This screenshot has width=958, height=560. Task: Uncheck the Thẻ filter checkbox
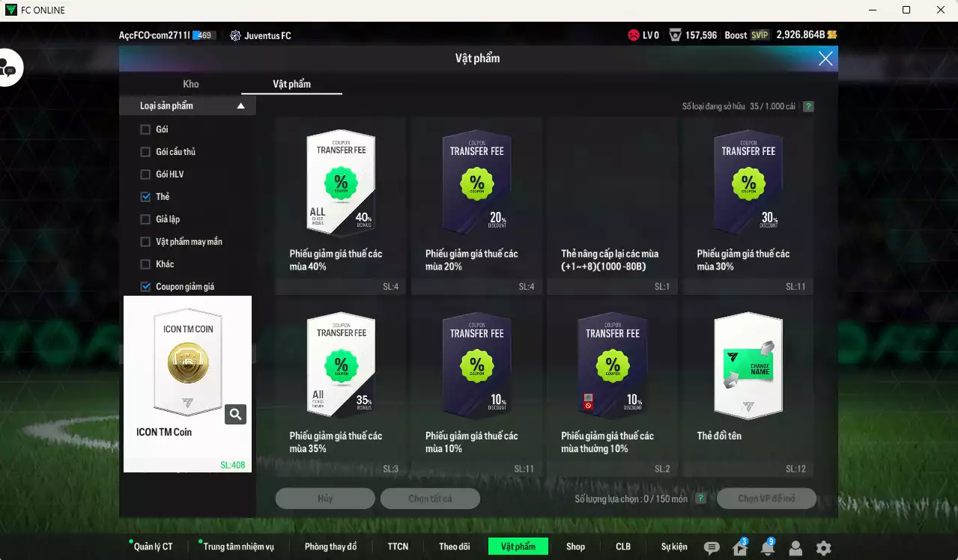pyautogui.click(x=145, y=197)
